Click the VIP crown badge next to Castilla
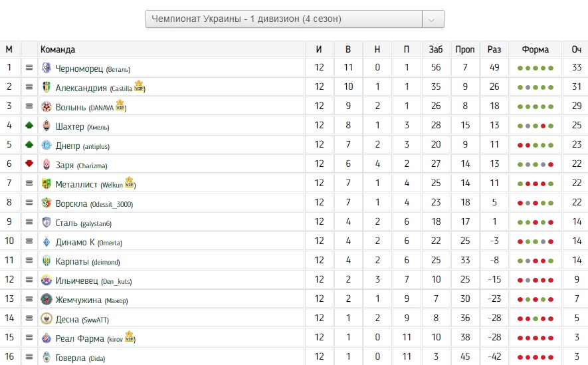Image resolution: width=588 pixels, height=365 pixels. point(139,86)
